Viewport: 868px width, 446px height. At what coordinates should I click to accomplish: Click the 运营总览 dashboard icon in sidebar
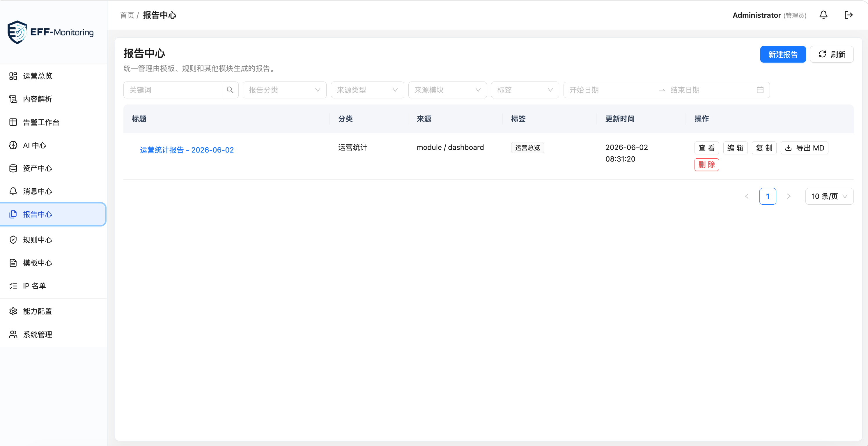coord(13,76)
